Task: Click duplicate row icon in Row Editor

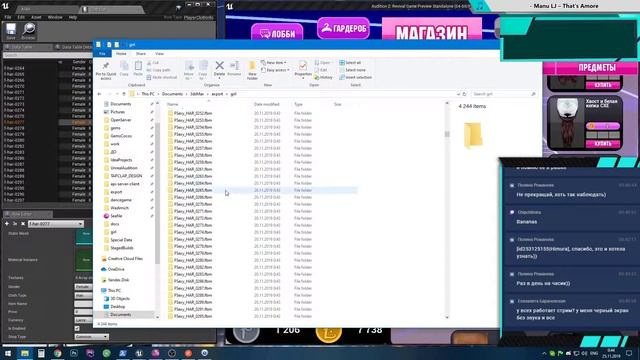Action: click(x=15, y=224)
